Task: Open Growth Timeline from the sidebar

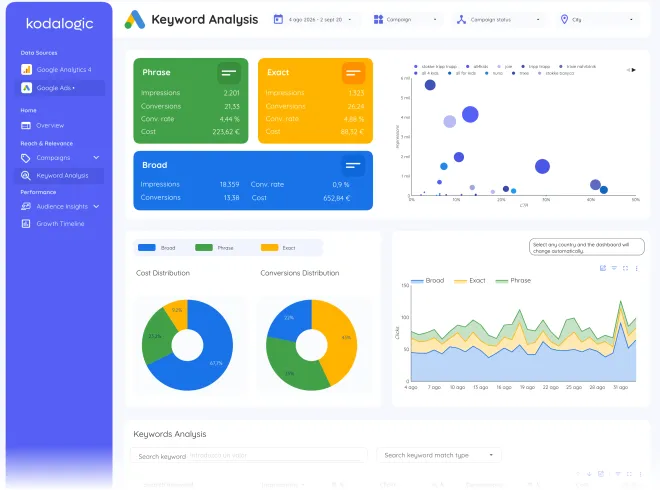Action: 59,224
